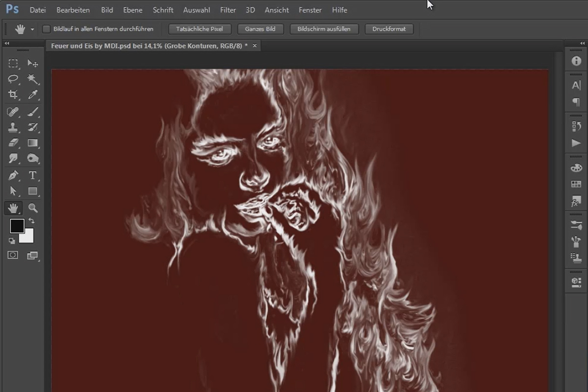Open the Hand tool preset picker dropdown
588x392 pixels.
32,29
